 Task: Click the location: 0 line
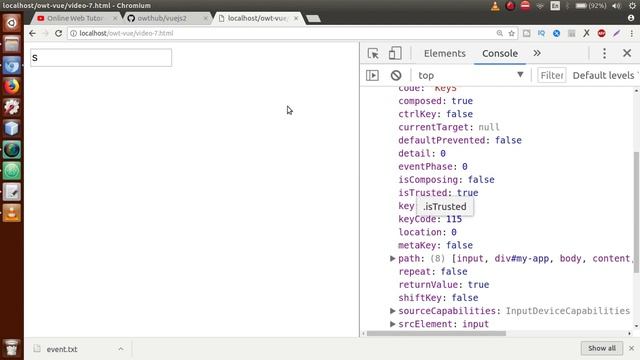point(427,232)
